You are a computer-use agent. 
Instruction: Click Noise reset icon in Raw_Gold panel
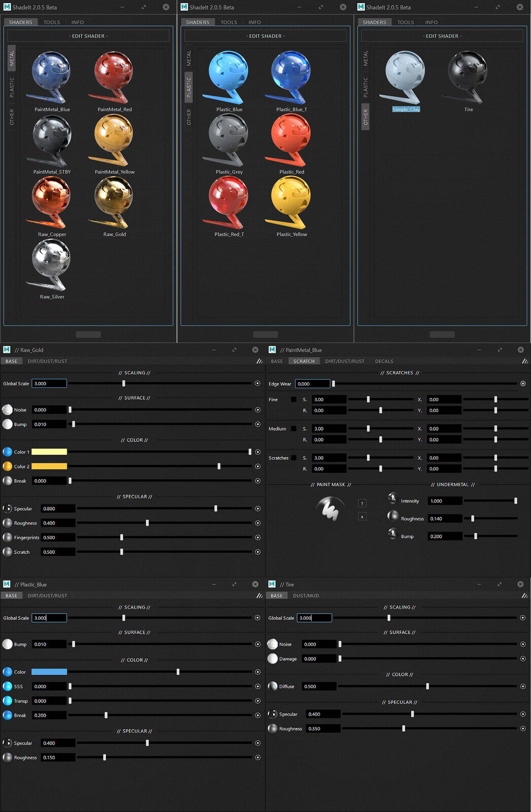tap(257, 410)
